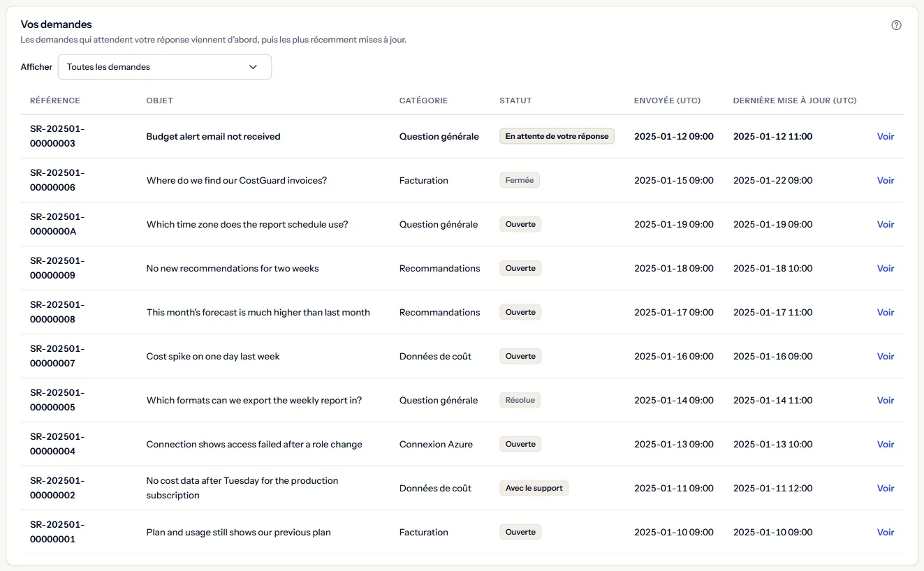Click 'Ouverte' badge in the Cost spike row
This screenshot has height=571, width=924.
pos(520,357)
